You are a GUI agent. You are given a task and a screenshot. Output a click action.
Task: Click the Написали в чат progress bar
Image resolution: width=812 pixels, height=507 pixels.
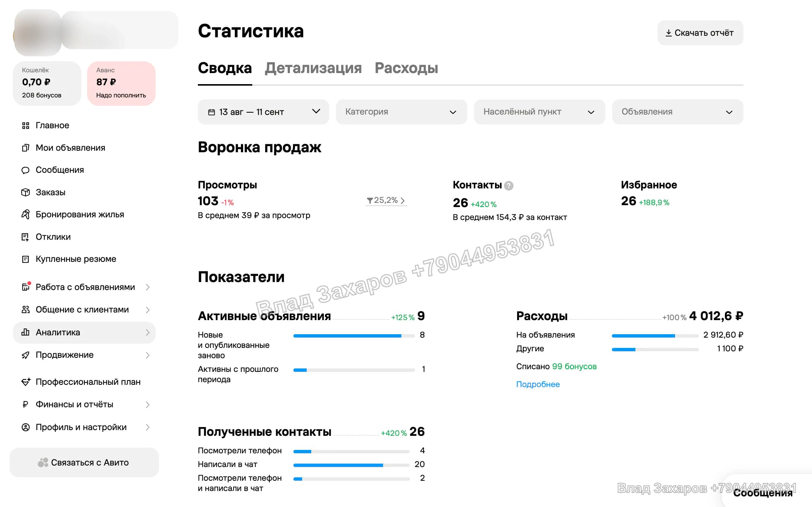coord(351,465)
